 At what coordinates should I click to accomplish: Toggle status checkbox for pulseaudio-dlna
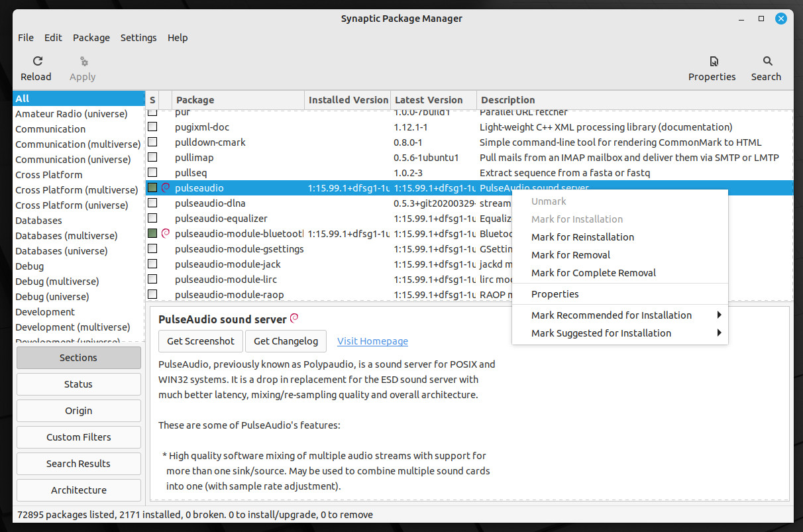pos(152,203)
